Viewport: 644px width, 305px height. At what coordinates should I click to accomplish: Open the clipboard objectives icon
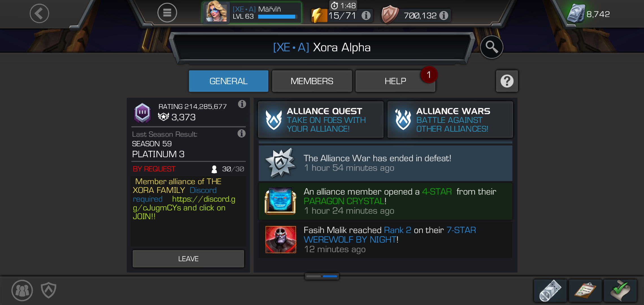pyautogui.click(x=585, y=291)
